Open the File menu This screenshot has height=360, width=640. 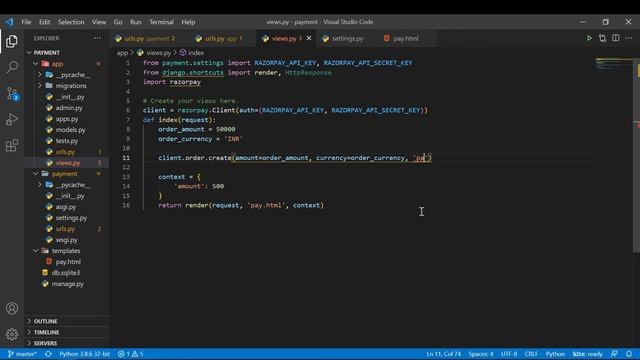point(27,22)
